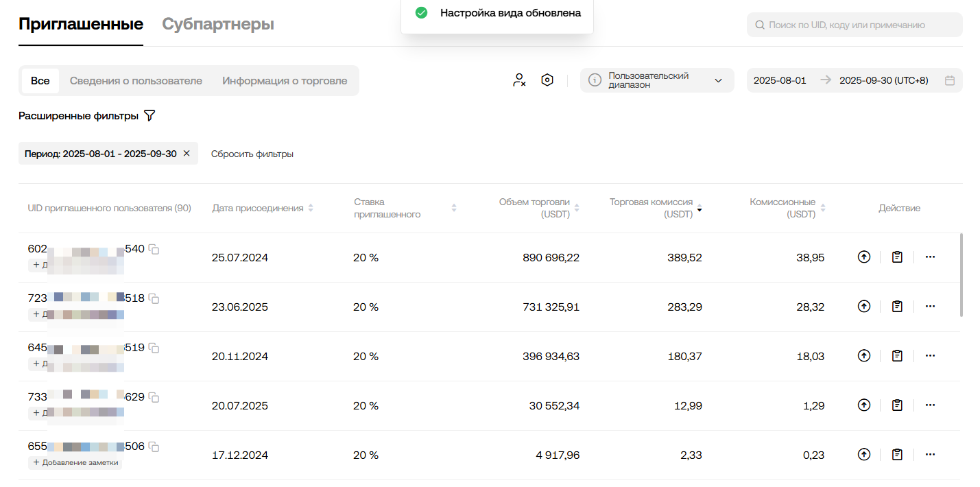Viewport: 980px width, 487px height.
Task: Click the user remove icon near date range
Action: 519,80
